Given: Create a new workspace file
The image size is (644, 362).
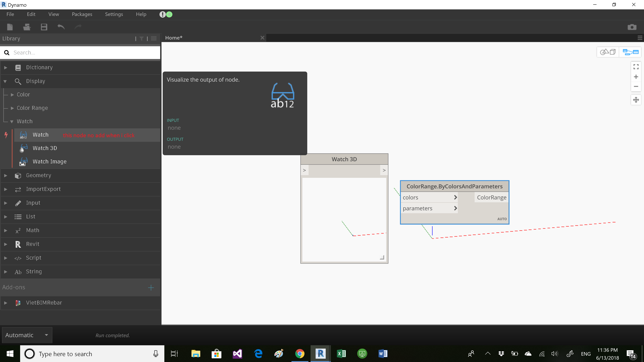Looking at the screenshot, I should pos(10,27).
